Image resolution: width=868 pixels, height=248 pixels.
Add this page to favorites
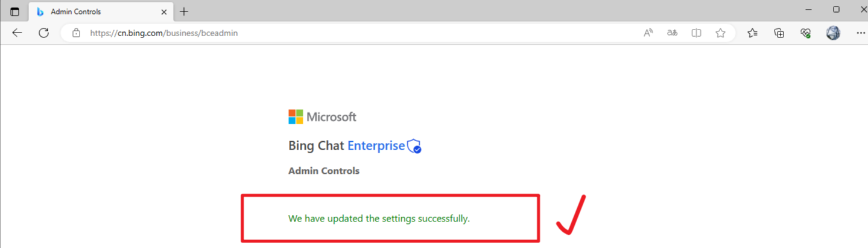pos(720,33)
